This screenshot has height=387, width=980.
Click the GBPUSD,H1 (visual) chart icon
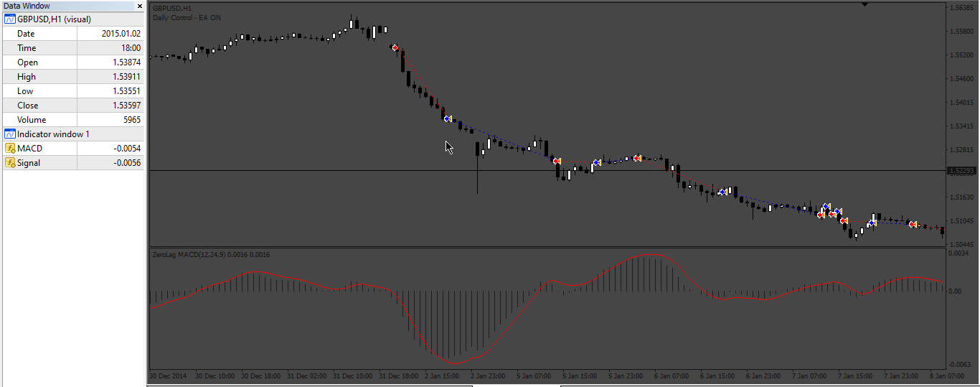click(10, 19)
